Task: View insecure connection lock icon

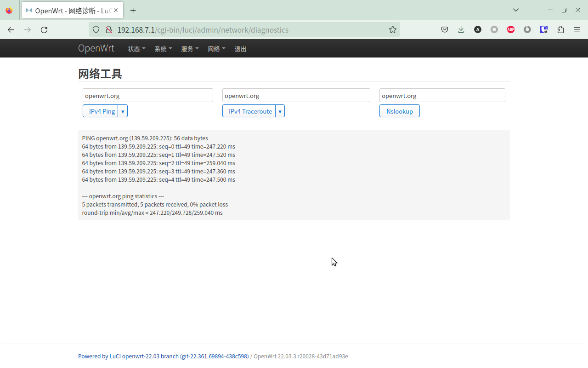Action: click(x=109, y=29)
